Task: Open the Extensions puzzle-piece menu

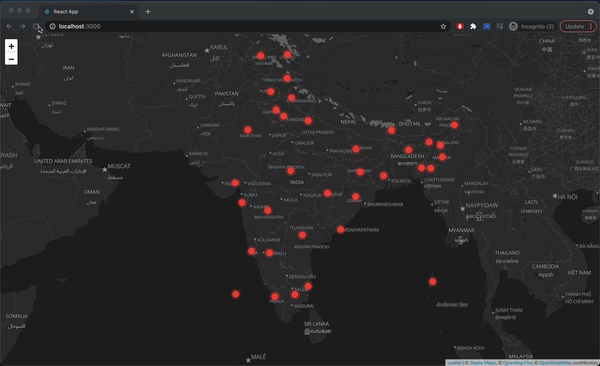Action: [x=473, y=26]
